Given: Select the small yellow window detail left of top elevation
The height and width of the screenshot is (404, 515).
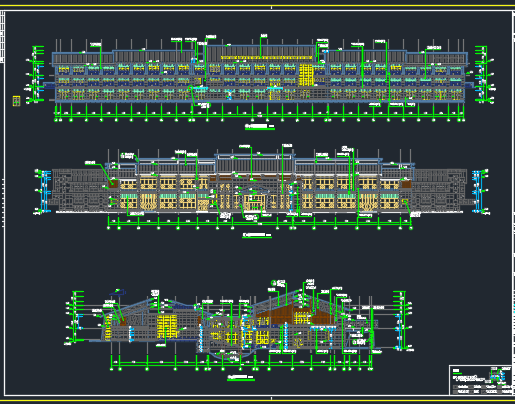Looking at the screenshot, I should [16, 101].
